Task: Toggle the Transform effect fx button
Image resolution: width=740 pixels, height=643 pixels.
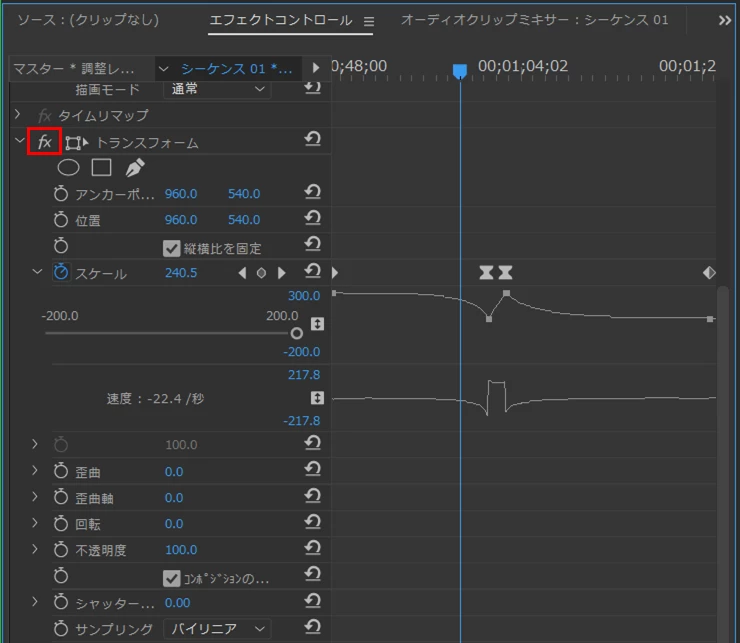Action: coord(44,141)
